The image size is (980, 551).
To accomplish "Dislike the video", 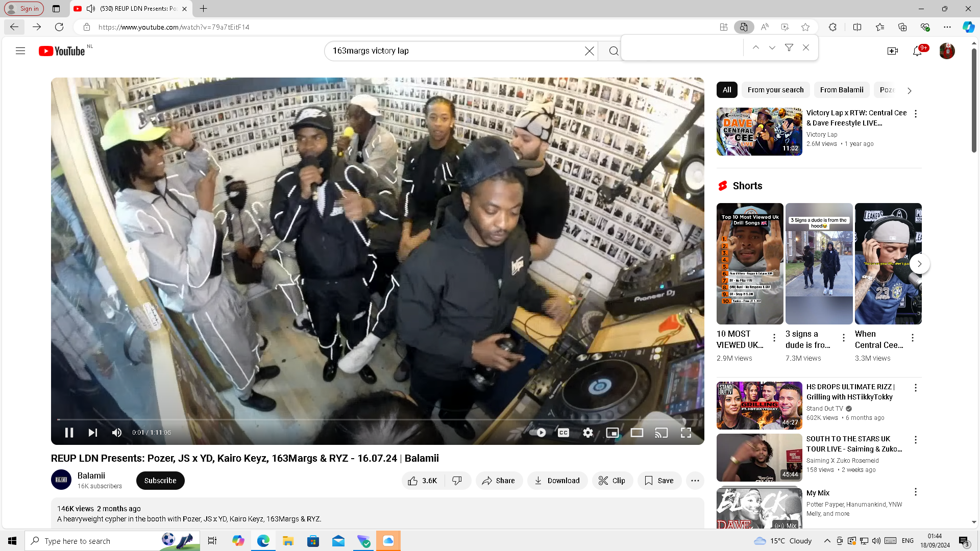I will (x=457, y=481).
